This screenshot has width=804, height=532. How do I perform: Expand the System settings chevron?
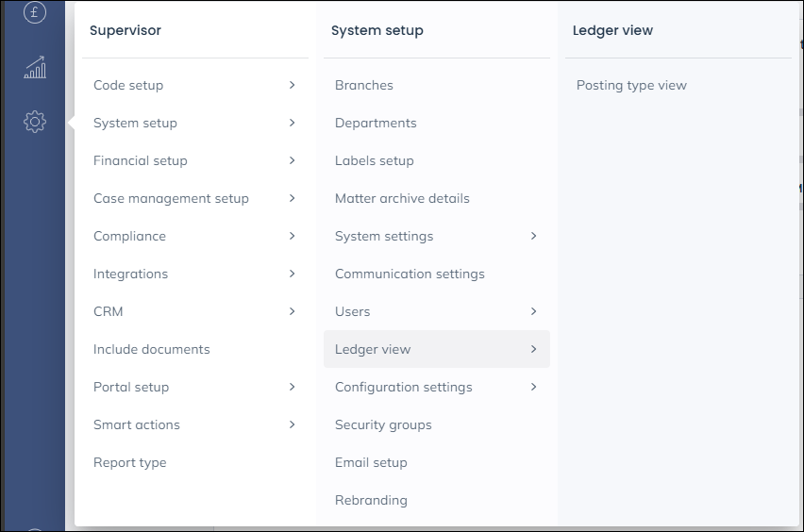(533, 236)
